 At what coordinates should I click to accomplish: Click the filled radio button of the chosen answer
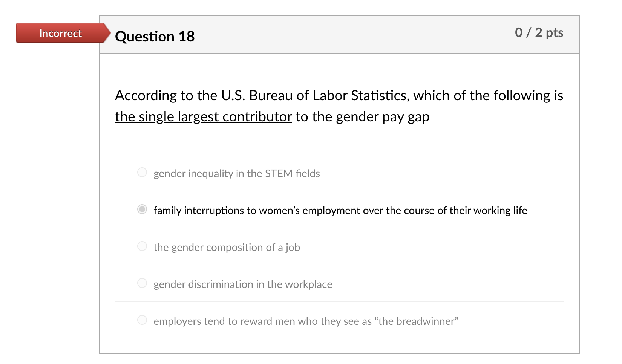[x=142, y=209]
